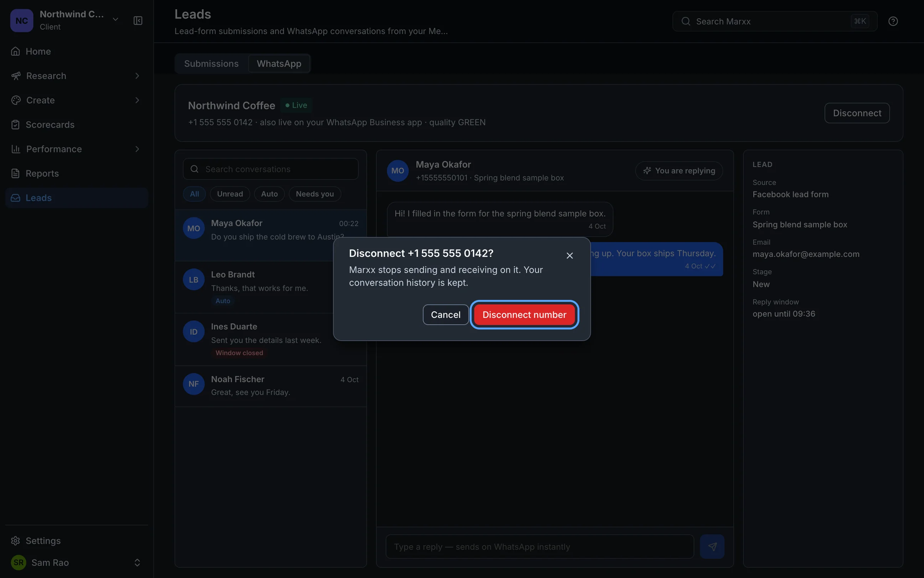This screenshot has height=578, width=924.
Task: Expand the Research menu chevron
Action: [137, 76]
